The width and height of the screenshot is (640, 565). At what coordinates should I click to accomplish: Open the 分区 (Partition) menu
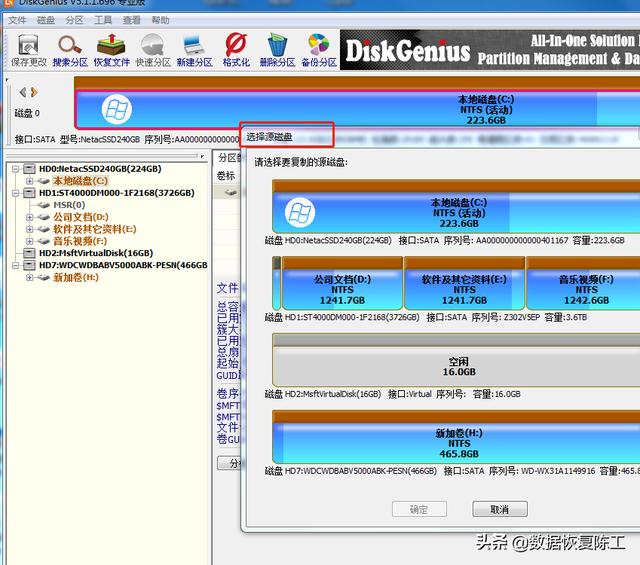click(x=74, y=20)
